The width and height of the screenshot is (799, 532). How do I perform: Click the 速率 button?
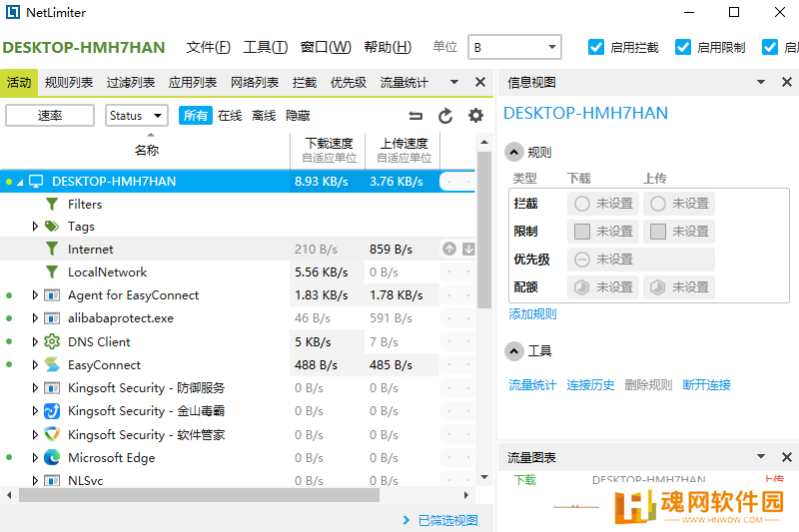50,115
